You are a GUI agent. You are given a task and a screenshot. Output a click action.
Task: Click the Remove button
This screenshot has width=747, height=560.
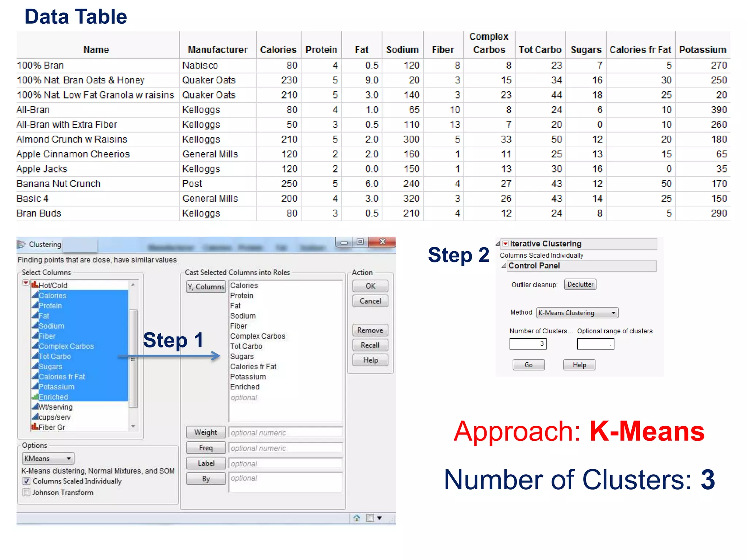pos(370,330)
